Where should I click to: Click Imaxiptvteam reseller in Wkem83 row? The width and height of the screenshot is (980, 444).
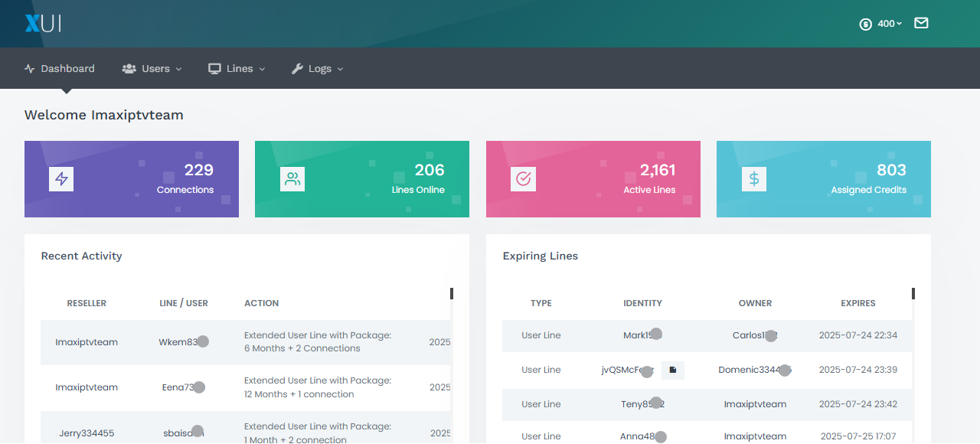point(87,342)
